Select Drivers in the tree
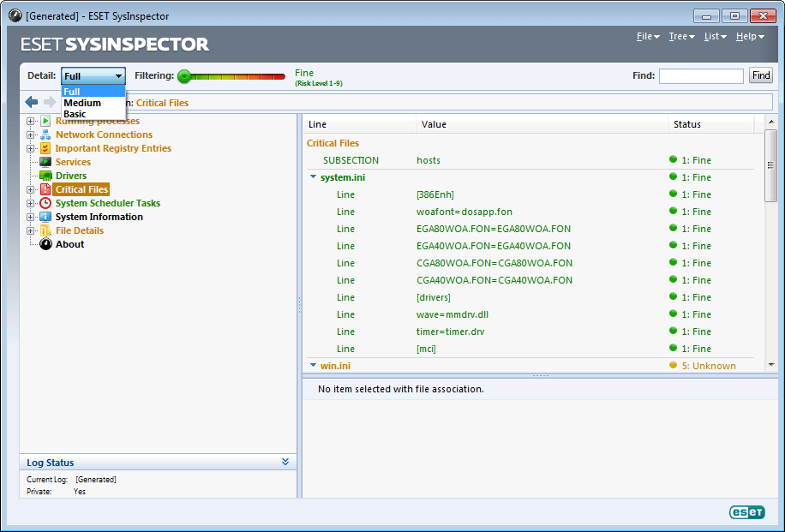This screenshot has height=532, width=785. pyautogui.click(x=71, y=176)
